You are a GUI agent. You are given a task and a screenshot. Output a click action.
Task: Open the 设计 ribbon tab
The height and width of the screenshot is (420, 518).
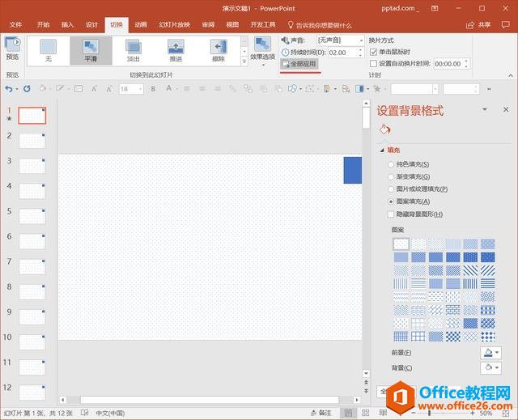92,24
